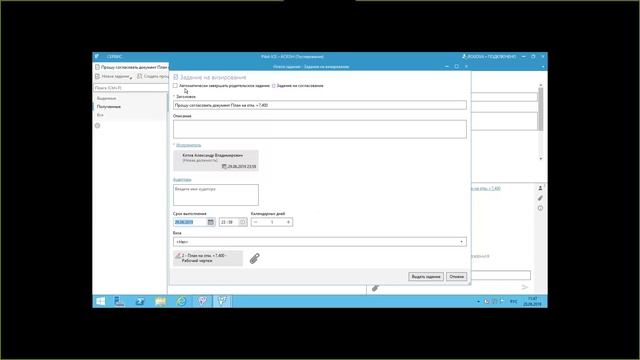Minimize the task dialog window
Screen dimensions: 640x360
click(x=447, y=67)
